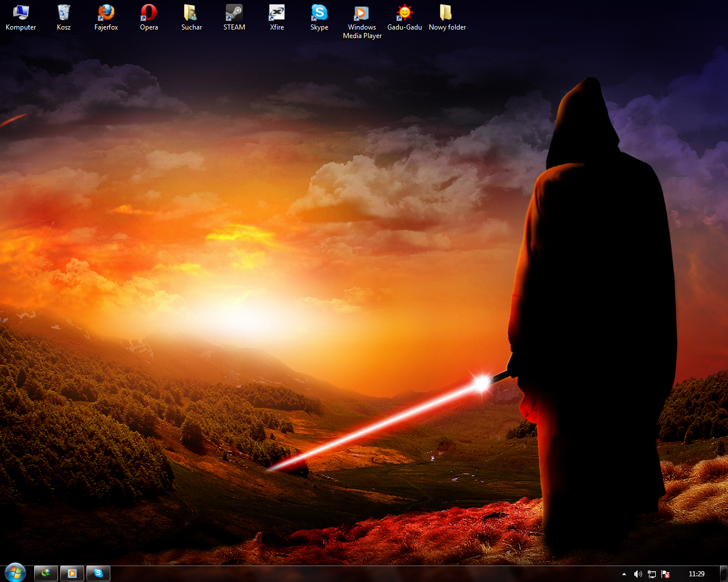Screen dimensions: 728x582
Task: Open the Action Center flag icon
Action: coord(665,574)
